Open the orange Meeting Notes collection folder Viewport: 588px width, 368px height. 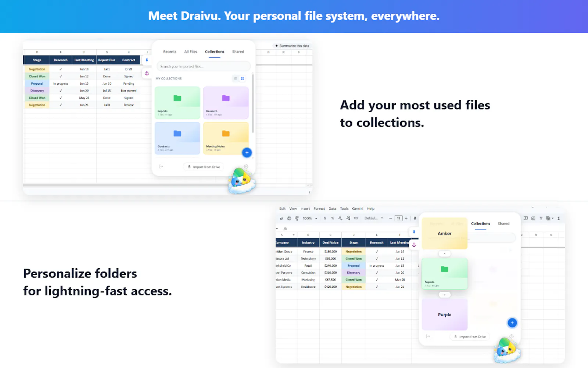click(x=226, y=138)
